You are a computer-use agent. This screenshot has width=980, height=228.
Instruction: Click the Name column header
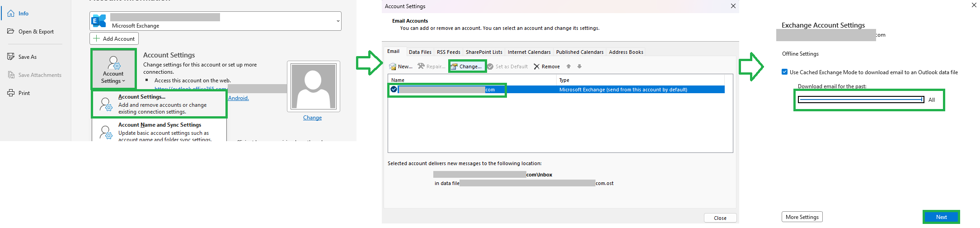tap(472, 80)
